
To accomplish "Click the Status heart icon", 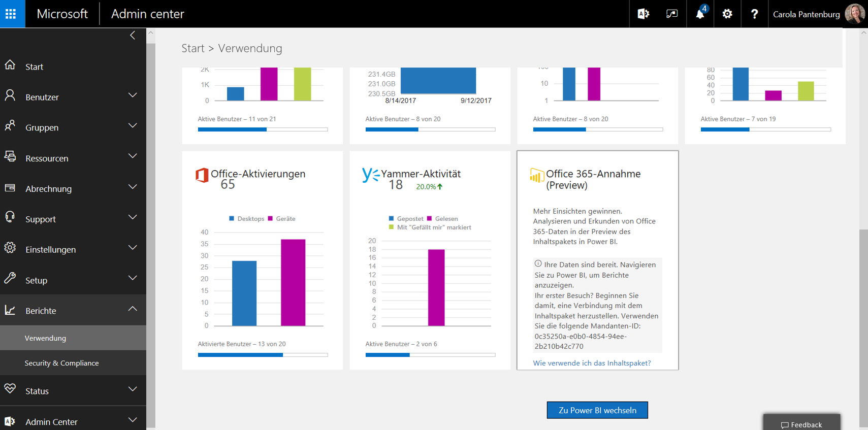I will (x=10, y=389).
